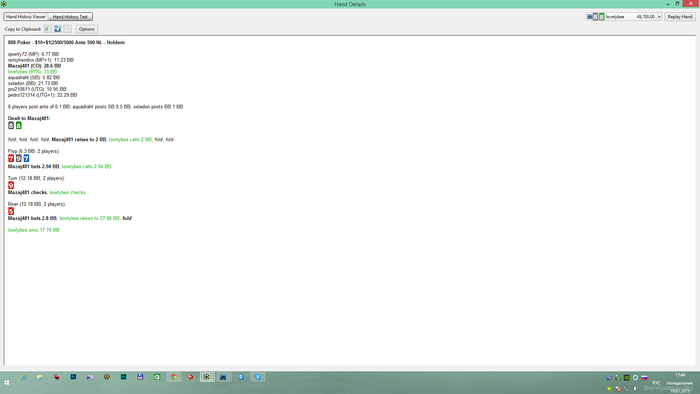This screenshot has height=394, width=700.
Task: Click the text "lovelybee raises to 27.96 BB"
Action: tap(89, 218)
